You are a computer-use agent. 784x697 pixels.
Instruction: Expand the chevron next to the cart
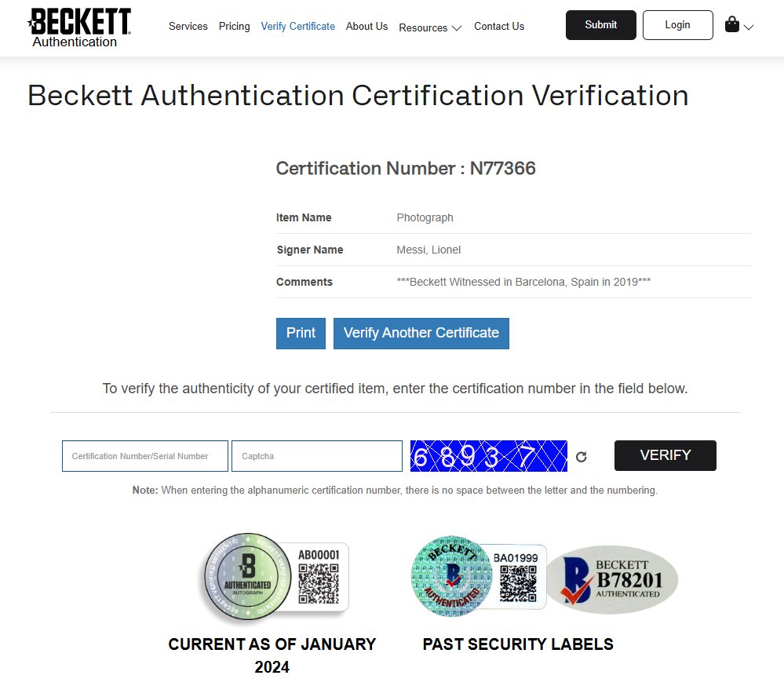(749, 27)
